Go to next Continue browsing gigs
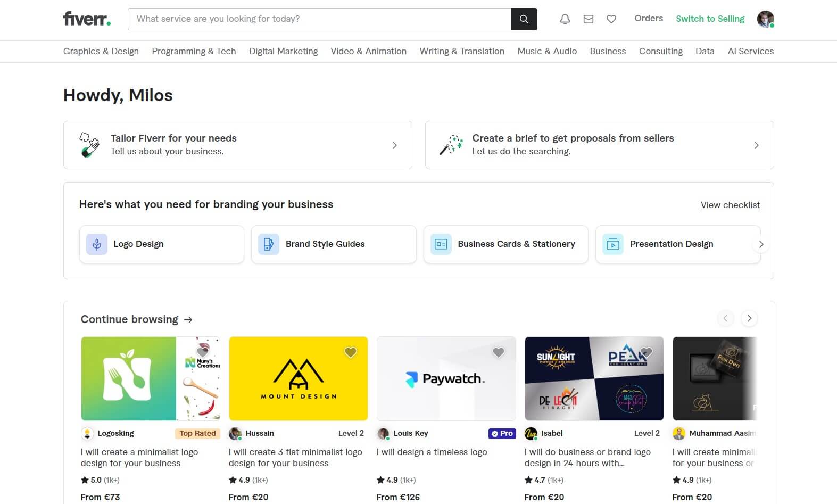The image size is (837, 504). click(749, 318)
